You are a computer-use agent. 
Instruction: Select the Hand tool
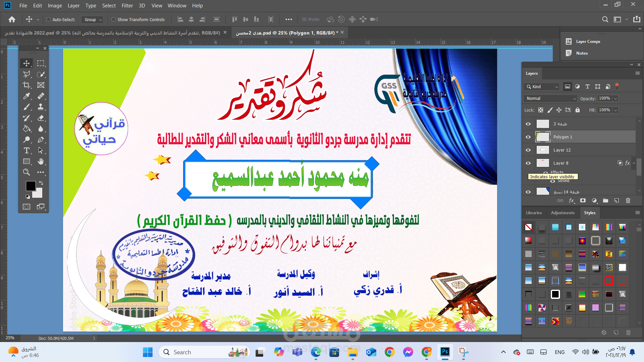click(x=41, y=162)
